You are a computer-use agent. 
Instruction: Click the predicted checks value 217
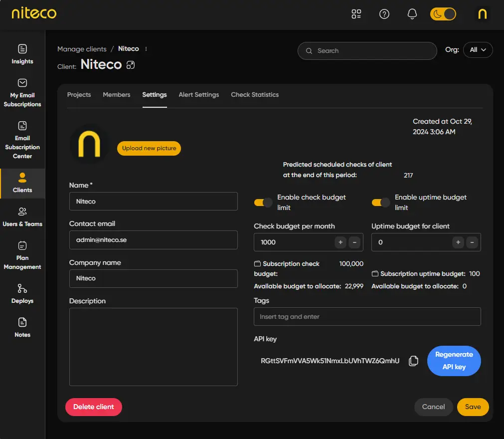pyautogui.click(x=408, y=175)
